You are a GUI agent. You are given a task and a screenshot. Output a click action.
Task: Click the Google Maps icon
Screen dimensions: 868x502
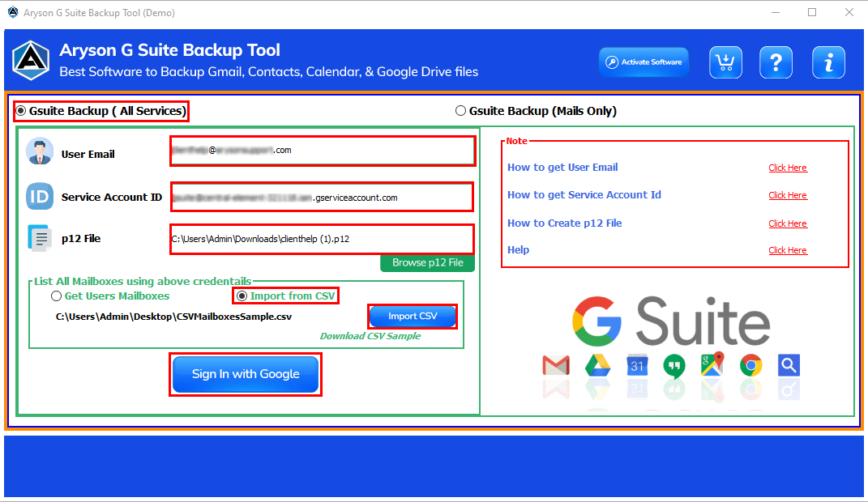(712, 364)
